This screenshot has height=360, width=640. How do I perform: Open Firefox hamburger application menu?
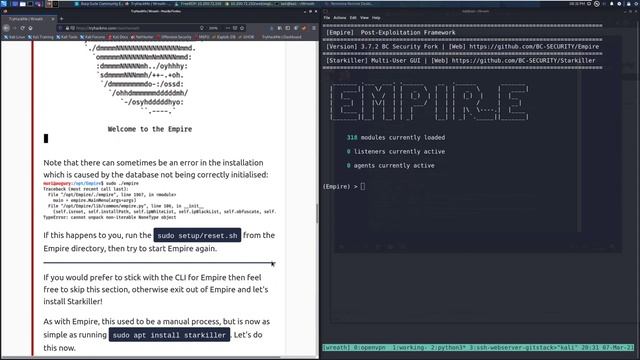(x=313, y=28)
